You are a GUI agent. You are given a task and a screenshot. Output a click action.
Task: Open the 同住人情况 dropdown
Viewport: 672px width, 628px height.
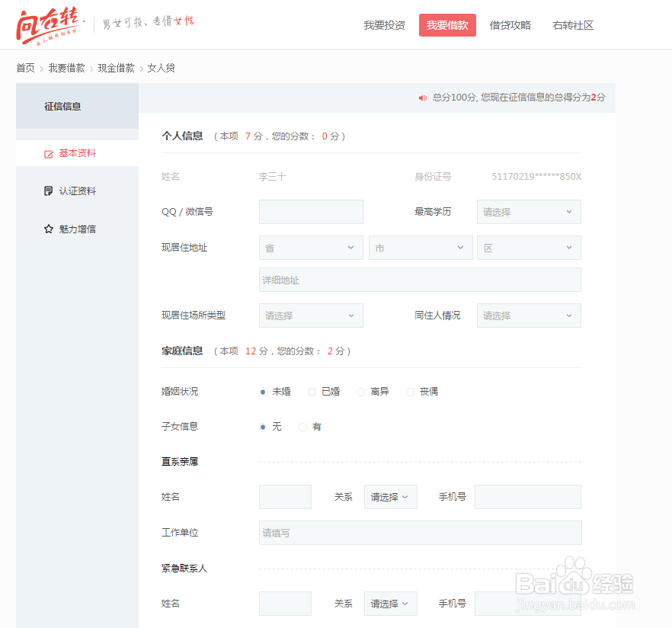[528, 315]
